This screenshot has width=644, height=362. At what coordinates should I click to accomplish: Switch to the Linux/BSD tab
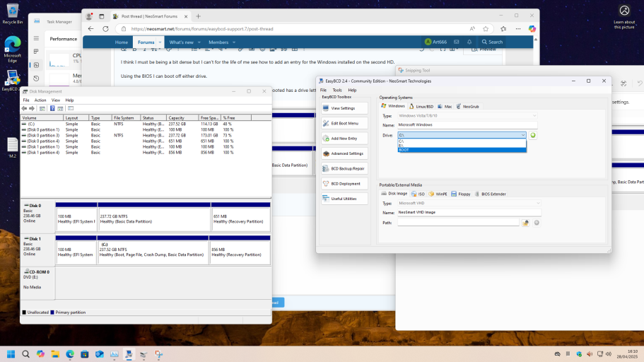[421, 107]
